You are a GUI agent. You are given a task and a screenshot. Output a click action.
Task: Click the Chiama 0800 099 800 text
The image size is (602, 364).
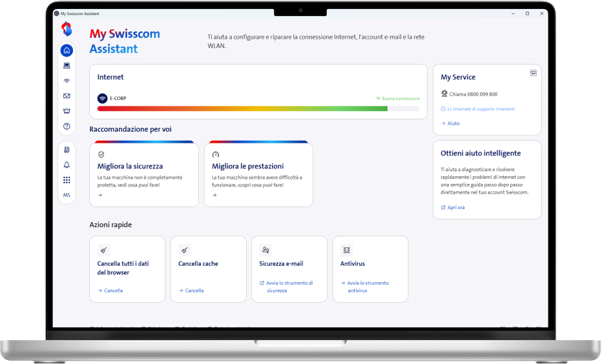pos(473,94)
